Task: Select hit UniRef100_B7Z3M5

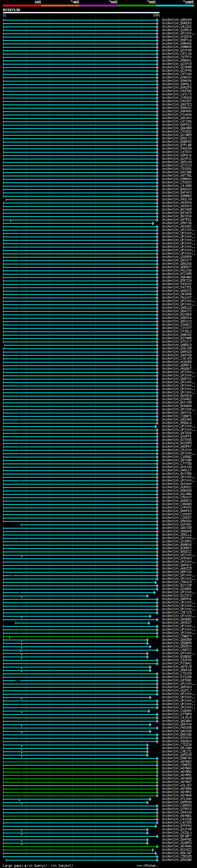Action: 177,274
